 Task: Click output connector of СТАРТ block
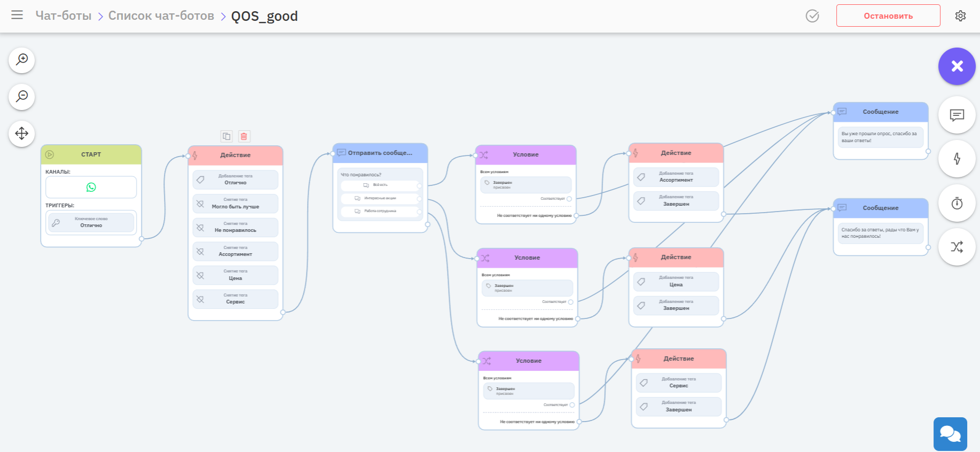142,239
